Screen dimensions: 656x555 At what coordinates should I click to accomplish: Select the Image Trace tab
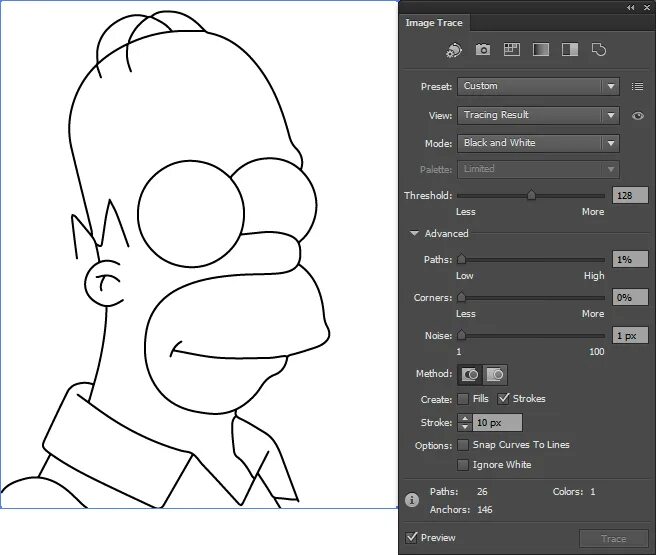tap(434, 23)
